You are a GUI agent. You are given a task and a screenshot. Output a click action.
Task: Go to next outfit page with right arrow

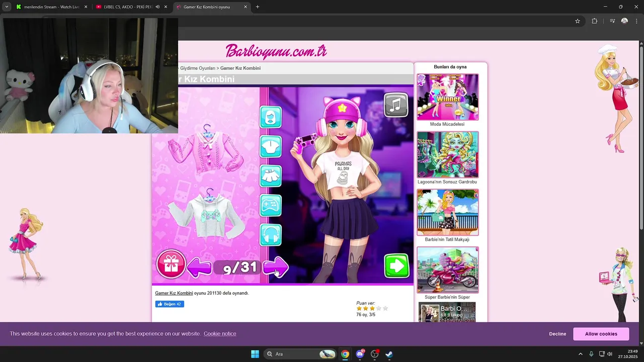pos(276,267)
